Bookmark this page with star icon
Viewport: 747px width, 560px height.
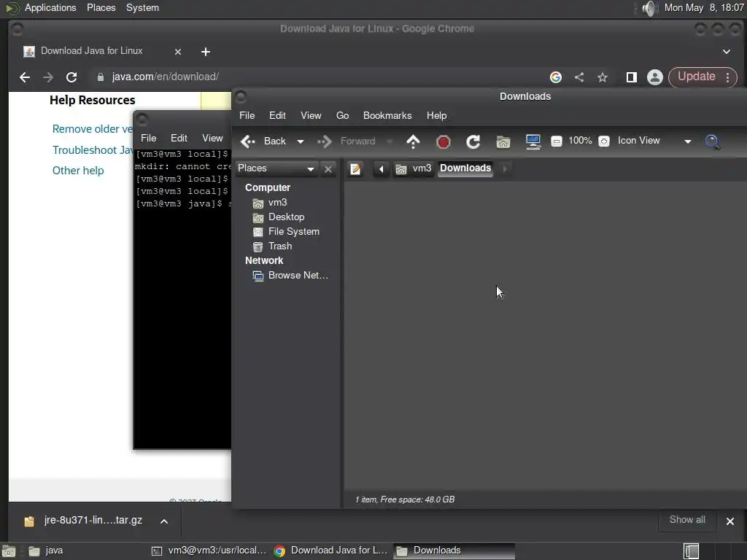point(602,77)
